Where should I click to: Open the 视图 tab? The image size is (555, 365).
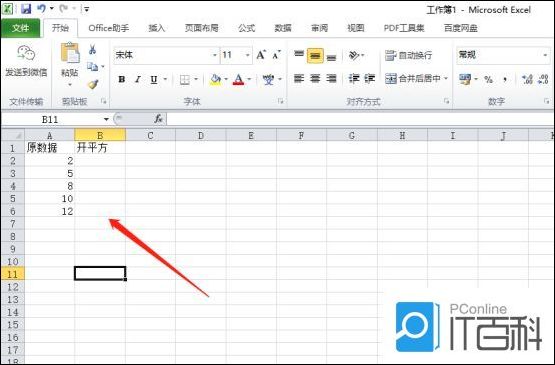[x=356, y=28]
